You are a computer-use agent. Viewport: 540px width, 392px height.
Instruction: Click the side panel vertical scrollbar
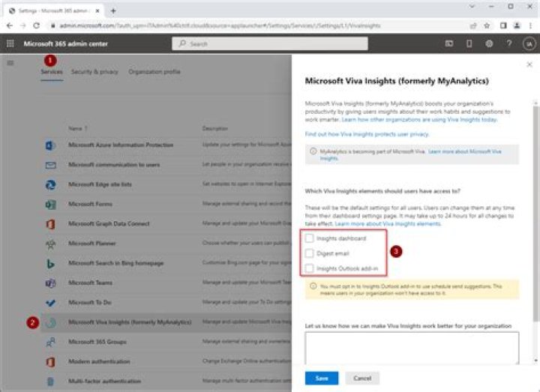(535, 214)
